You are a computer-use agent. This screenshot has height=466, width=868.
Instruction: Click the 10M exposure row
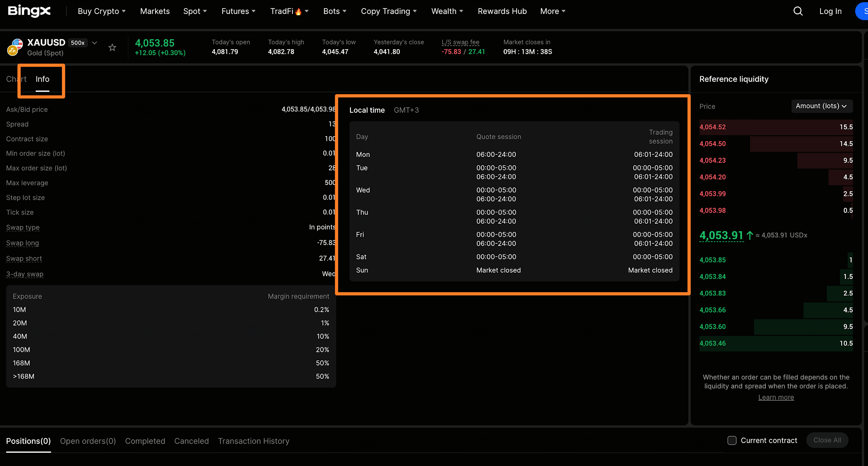click(x=171, y=310)
